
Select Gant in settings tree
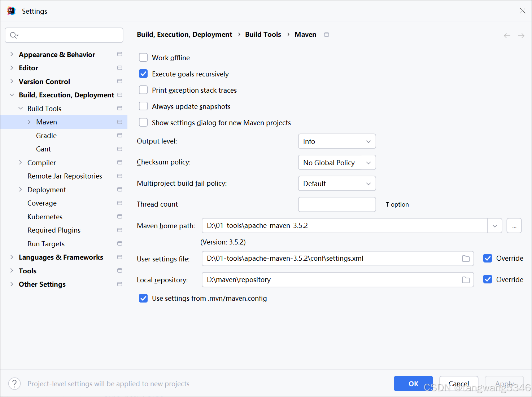point(43,149)
